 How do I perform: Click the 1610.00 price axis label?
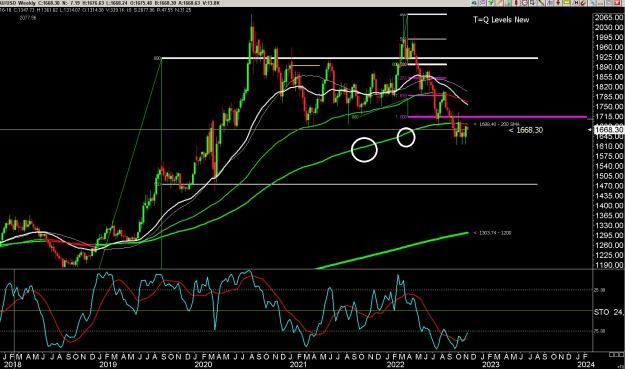[x=609, y=146]
